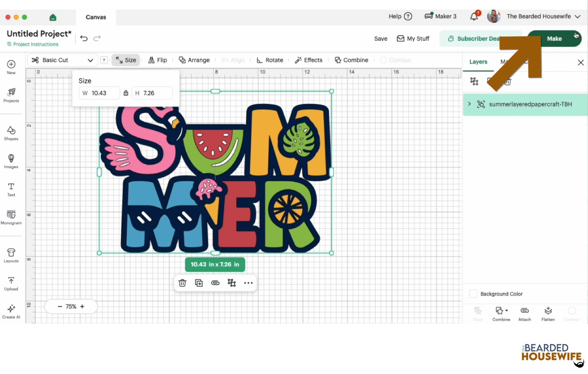
Task: Open the Images library
Action: [x=11, y=161]
